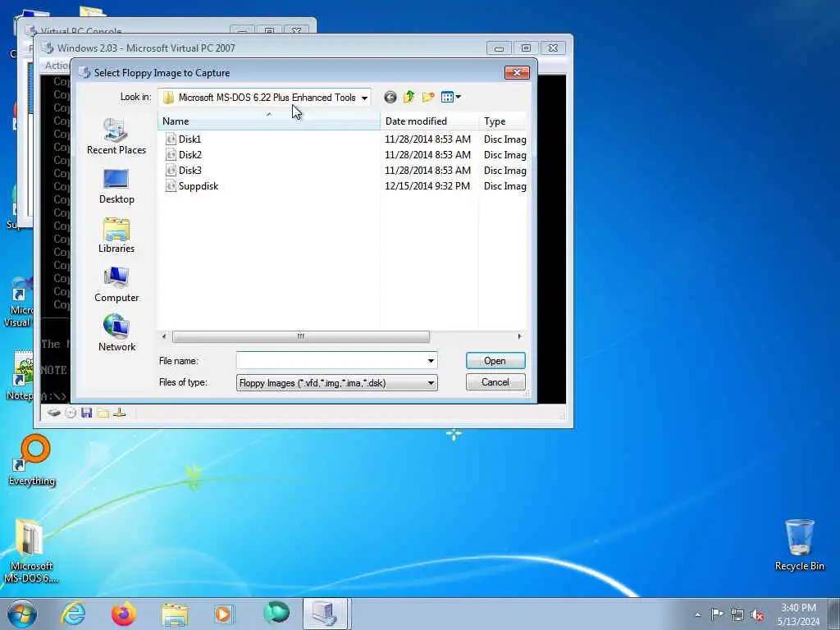Go back using the dialog's back arrow icon

click(x=390, y=97)
